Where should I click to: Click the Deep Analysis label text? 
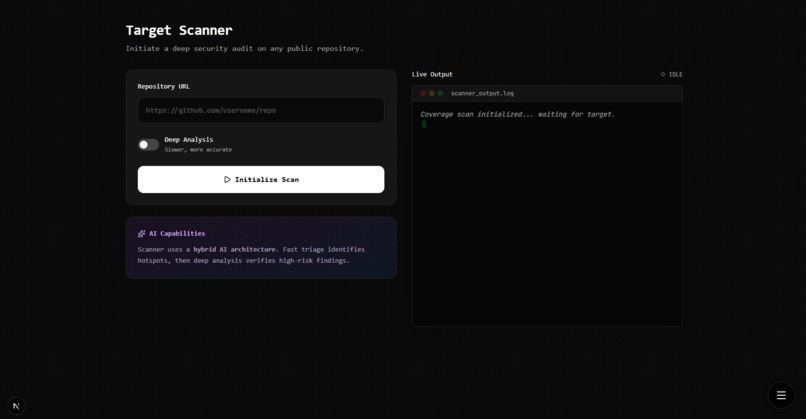(x=189, y=139)
